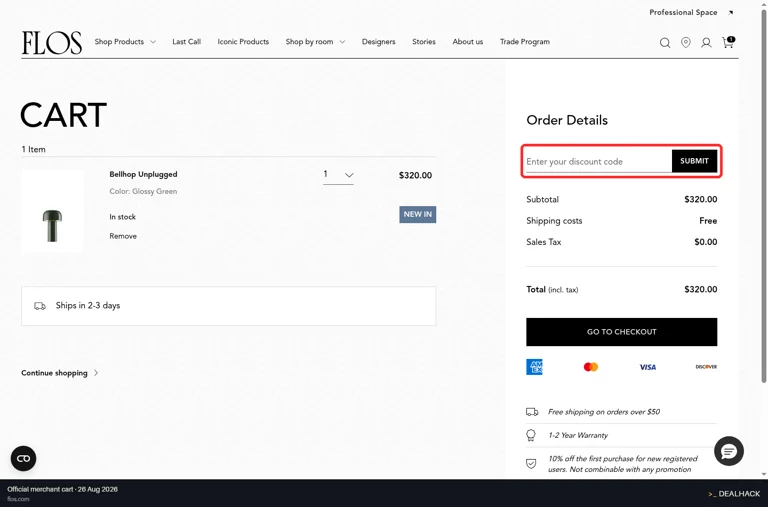Open the Stories menu item

coord(424,42)
